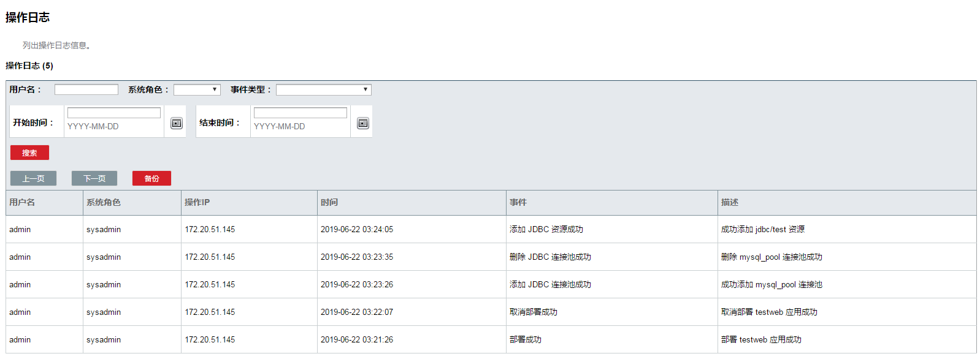Expand the 系统角色 dropdown
The height and width of the screenshot is (359, 980).
[197, 90]
